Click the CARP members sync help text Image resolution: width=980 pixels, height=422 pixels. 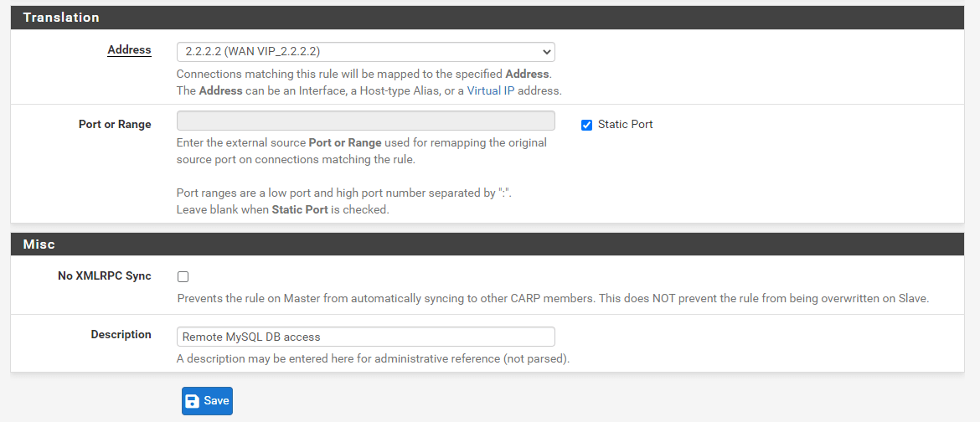[553, 298]
